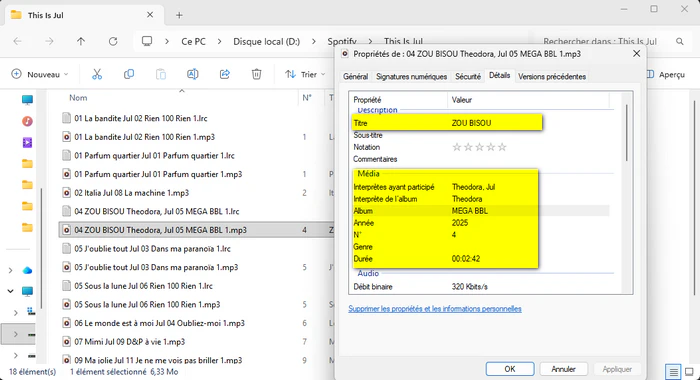Click the Cut scissors icon

[x=97, y=74]
